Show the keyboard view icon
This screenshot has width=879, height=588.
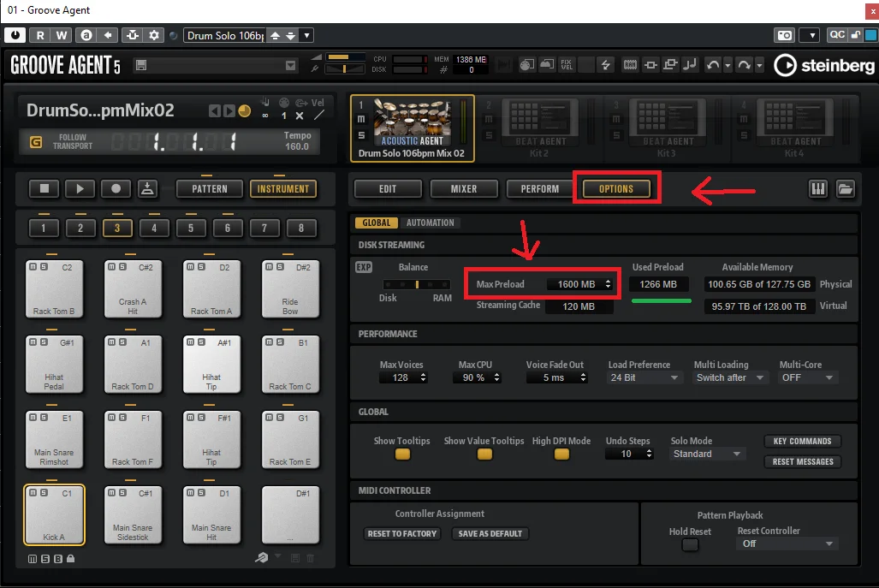[x=818, y=189]
